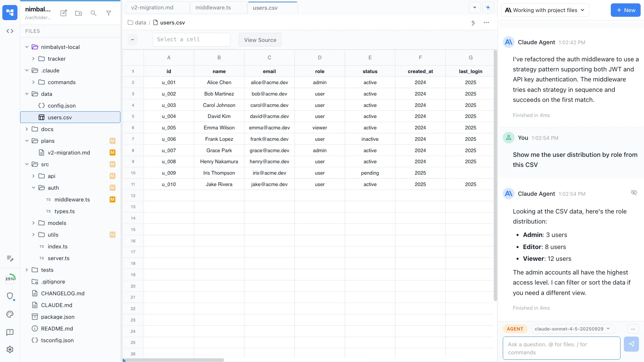Click the 25% progress circle indicator
The image size is (644, 362).
click(x=10, y=278)
